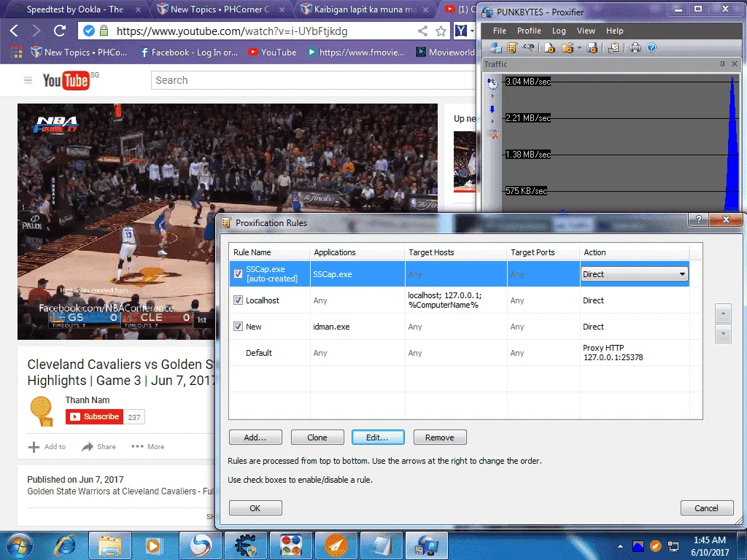Screen dimensions: 747x560
Task: Click the share icon in address bar
Action: 422,31
